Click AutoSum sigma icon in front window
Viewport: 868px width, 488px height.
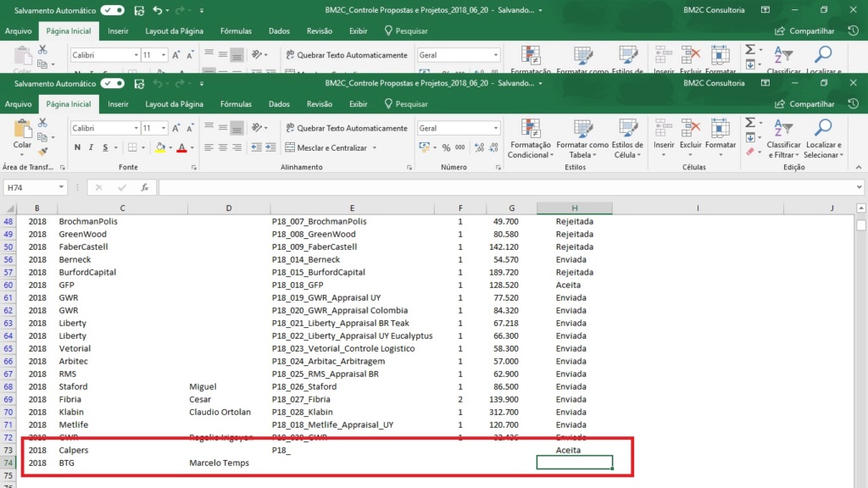[x=750, y=122]
